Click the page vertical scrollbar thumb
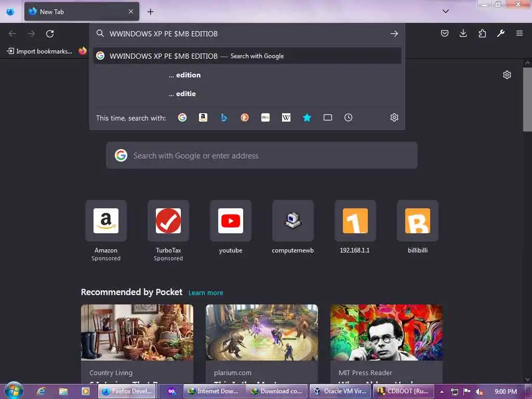 pyautogui.click(x=527, y=99)
